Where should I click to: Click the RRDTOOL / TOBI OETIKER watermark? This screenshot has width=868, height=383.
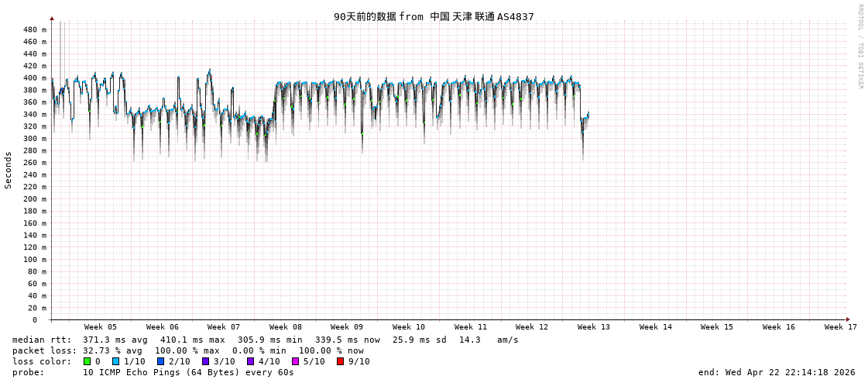click(860, 47)
